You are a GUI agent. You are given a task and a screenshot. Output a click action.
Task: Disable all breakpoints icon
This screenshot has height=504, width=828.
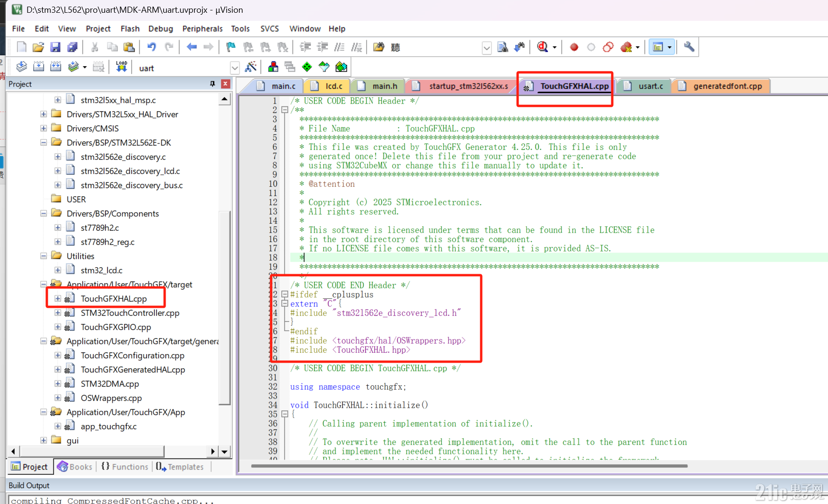608,47
